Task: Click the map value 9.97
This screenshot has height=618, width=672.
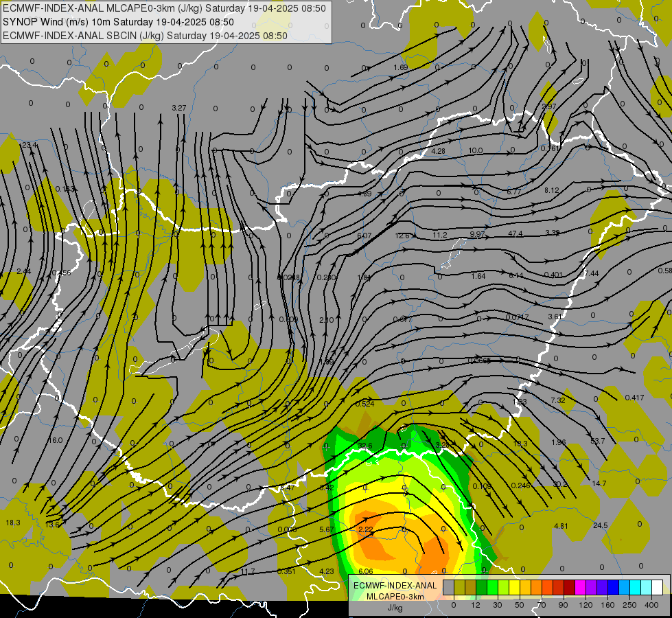Action: (x=477, y=234)
